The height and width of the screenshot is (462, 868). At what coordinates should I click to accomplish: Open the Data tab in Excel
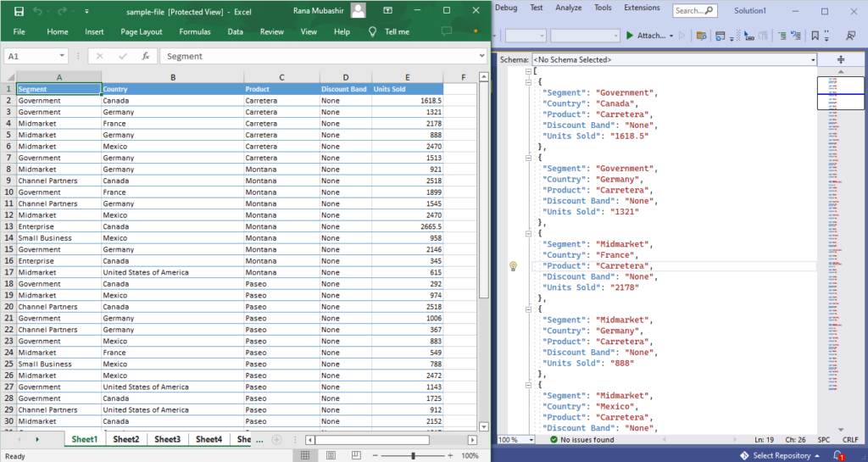coord(236,31)
